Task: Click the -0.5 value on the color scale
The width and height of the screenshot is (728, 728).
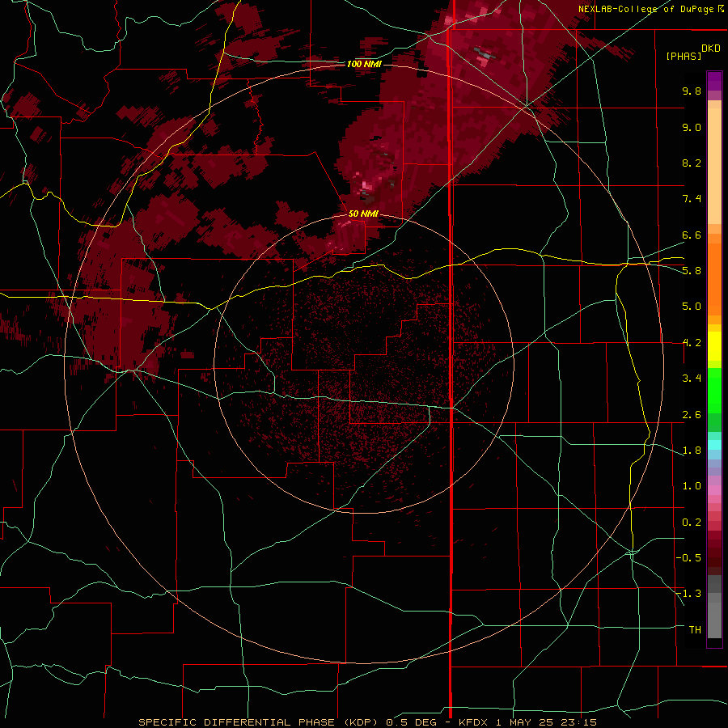Action: pos(688,558)
